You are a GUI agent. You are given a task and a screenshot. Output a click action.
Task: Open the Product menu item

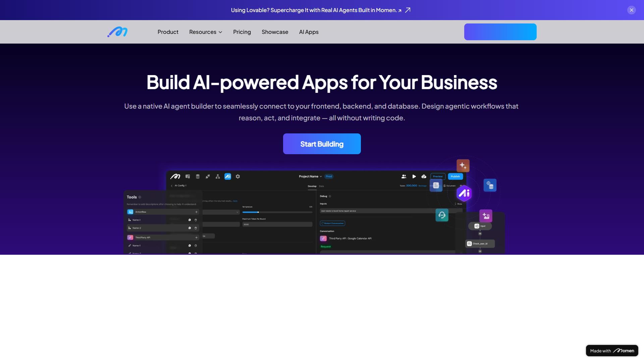click(x=168, y=32)
